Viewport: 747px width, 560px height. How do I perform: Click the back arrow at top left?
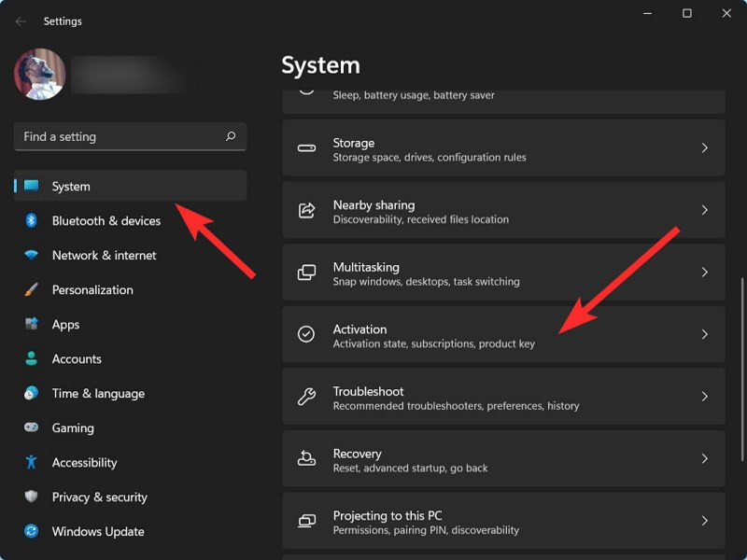click(x=21, y=21)
